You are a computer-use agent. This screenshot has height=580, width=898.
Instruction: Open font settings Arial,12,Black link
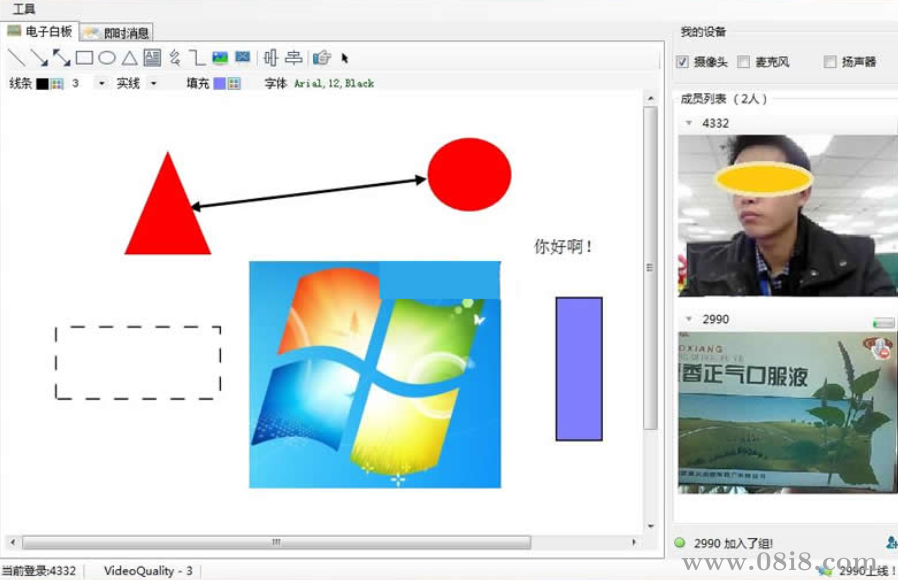[334, 84]
